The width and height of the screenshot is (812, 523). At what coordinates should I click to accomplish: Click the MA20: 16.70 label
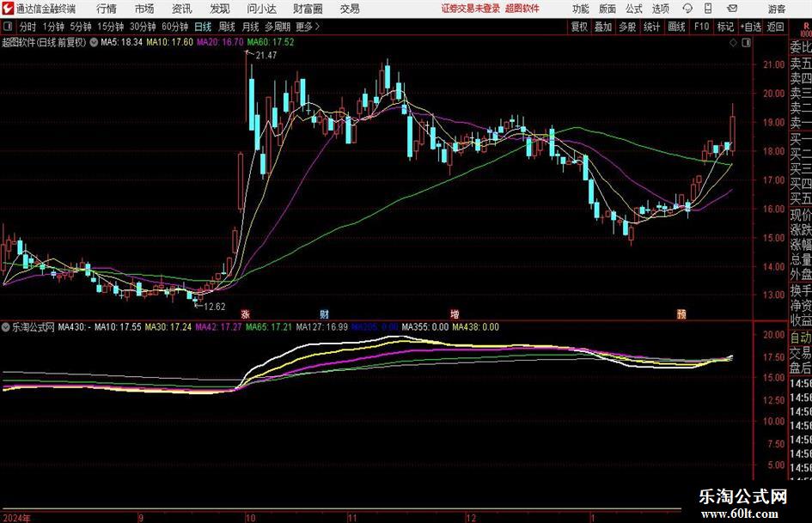click(220, 42)
